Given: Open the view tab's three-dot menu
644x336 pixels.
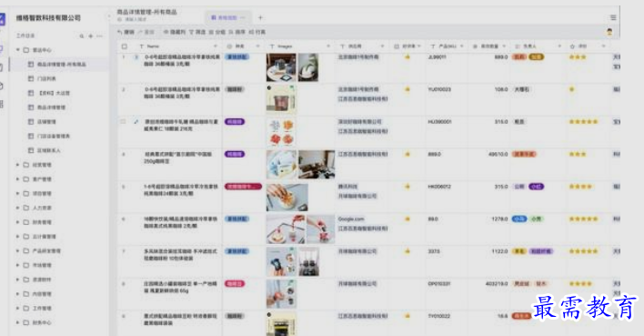Looking at the screenshot, I should pyautogui.click(x=243, y=17).
